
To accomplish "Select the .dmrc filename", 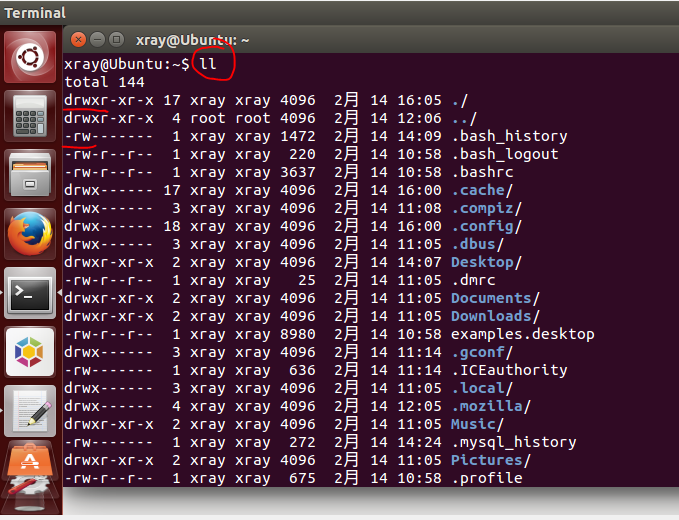I will click(x=473, y=281).
